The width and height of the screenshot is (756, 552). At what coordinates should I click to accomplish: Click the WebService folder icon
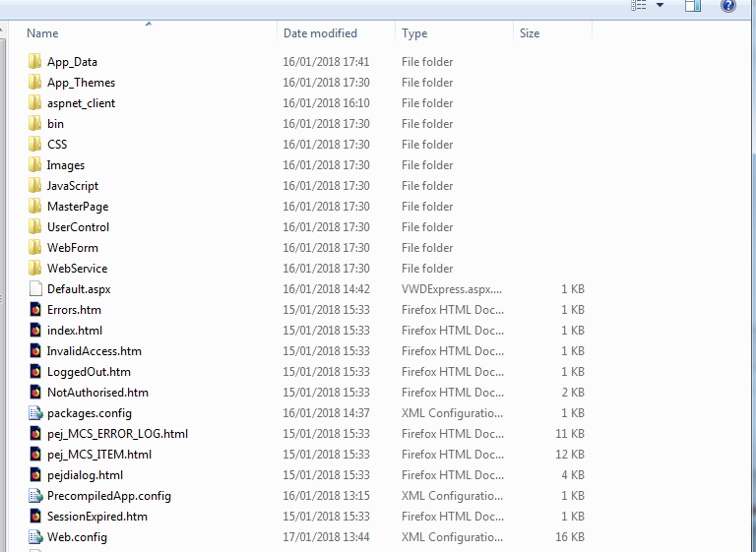point(34,268)
